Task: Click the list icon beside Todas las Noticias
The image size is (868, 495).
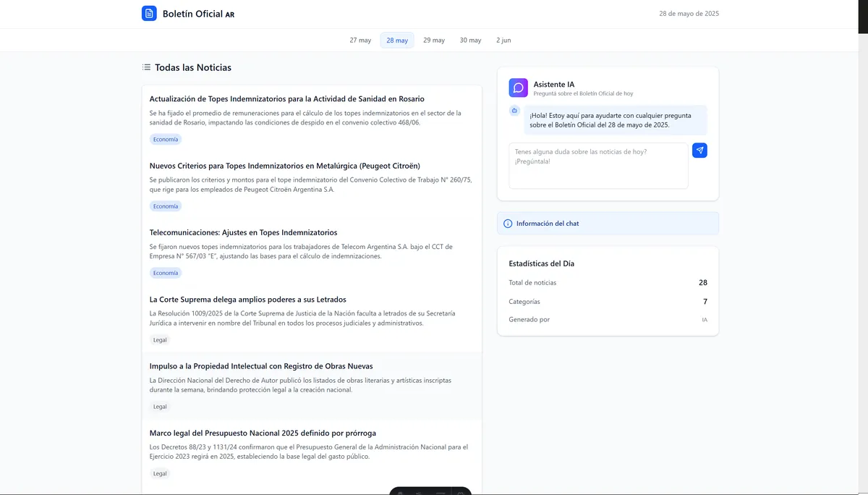Action: tap(147, 67)
